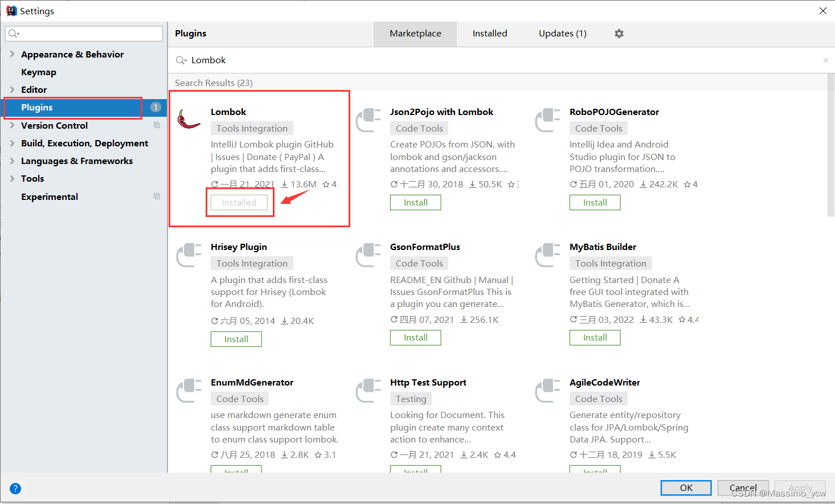This screenshot has width=835, height=504.
Task: Click the plugin search field containing Lombok
Action: [501, 60]
